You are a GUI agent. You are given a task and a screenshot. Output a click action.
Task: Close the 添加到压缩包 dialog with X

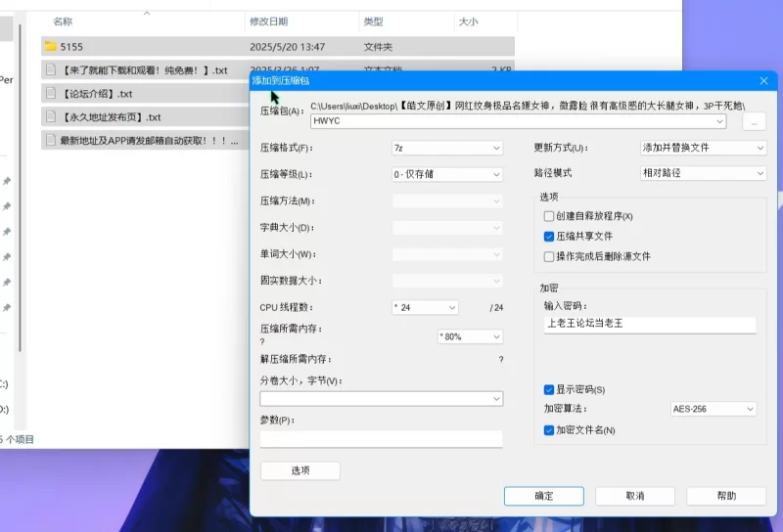pyautogui.click(x=763, y=81)
